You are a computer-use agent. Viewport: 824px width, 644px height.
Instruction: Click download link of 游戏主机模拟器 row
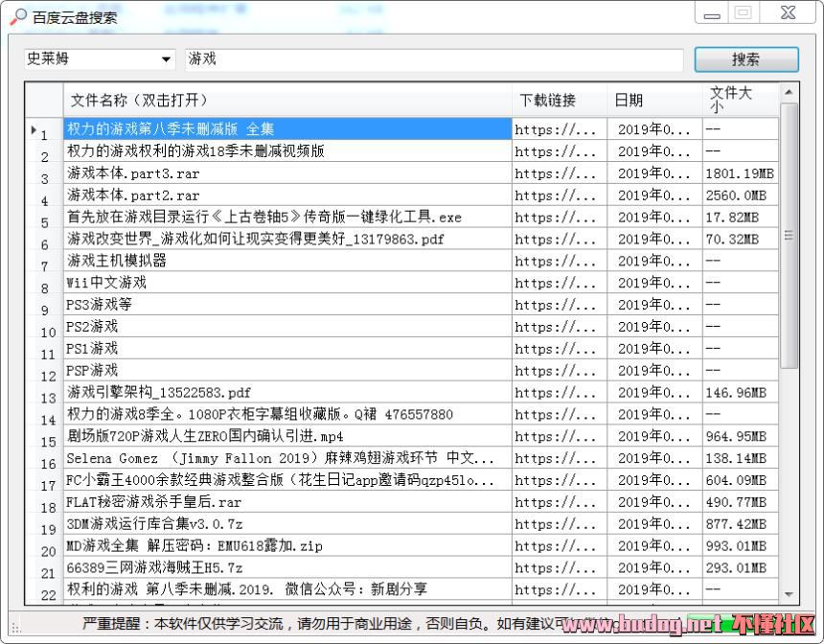point(560,261)
